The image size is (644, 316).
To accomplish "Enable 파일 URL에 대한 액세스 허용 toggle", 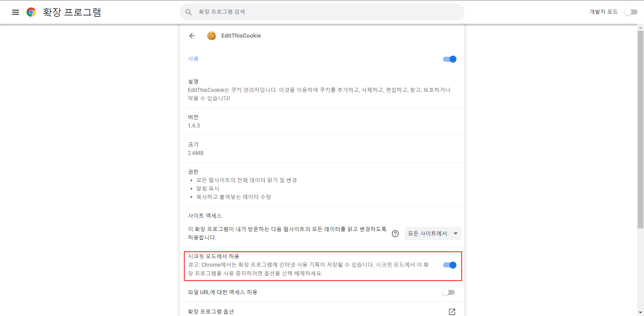I will click(x=448, y=293).
